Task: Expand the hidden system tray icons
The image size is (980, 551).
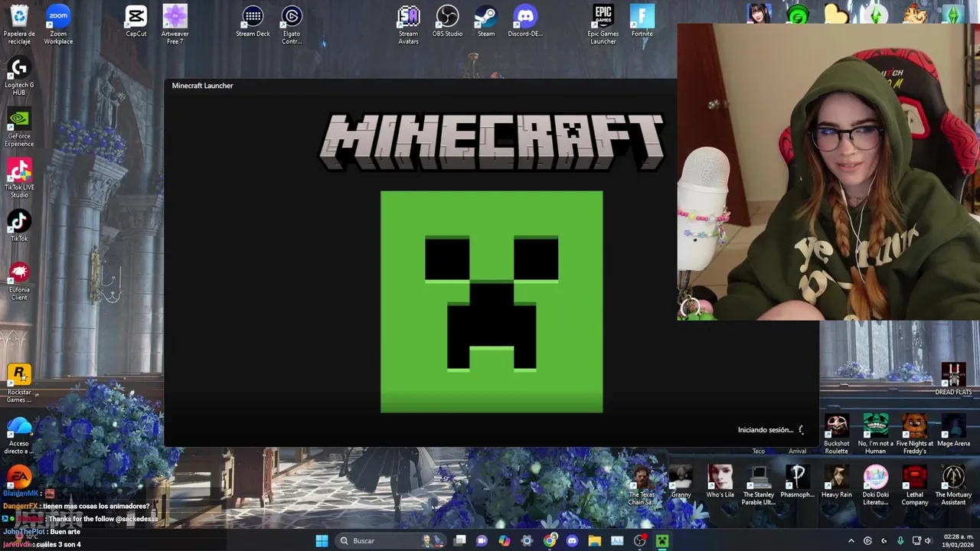Action: pos(851,541)
